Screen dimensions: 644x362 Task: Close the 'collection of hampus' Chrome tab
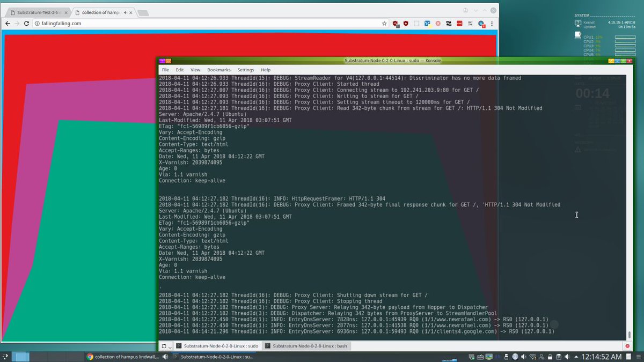click(131, 12)
